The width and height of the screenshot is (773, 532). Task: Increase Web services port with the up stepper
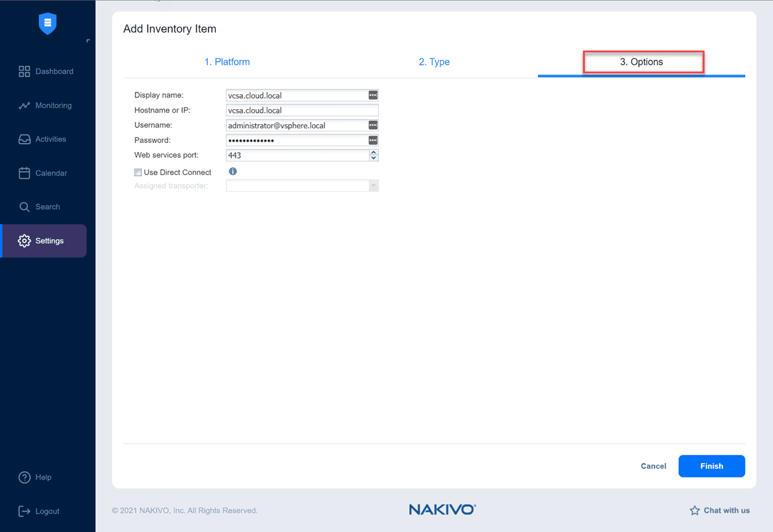(x=374, y=152)
